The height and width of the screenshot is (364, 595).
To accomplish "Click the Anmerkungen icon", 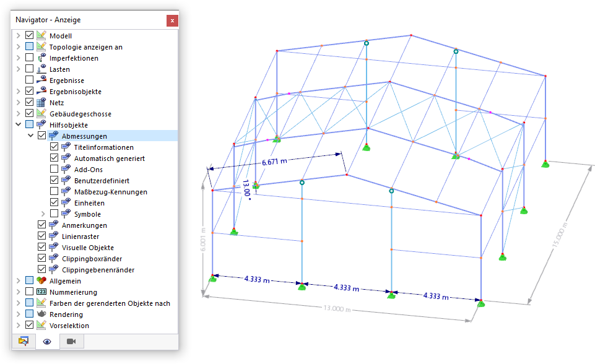I will [54, 225].
